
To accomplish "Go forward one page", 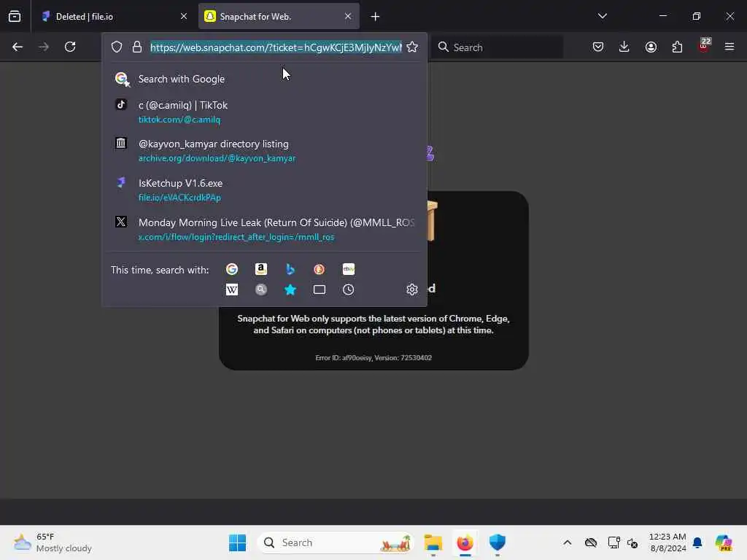I will [43, 47].
